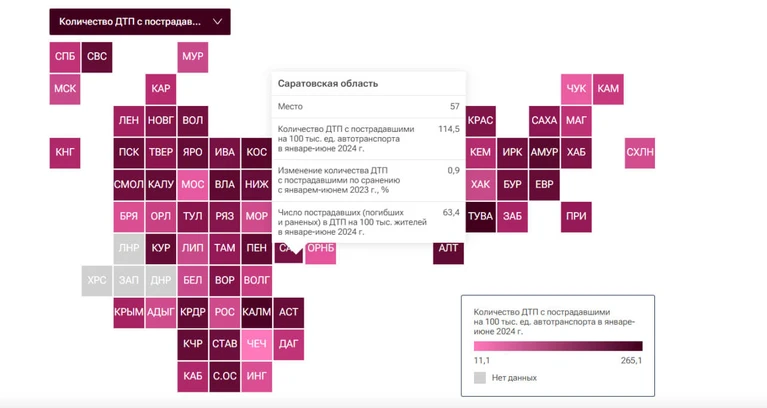Click the gray Нет данных legend swatch
Image resolution: width=767 pixels, height=408 pixels.
tap(480, 378)
